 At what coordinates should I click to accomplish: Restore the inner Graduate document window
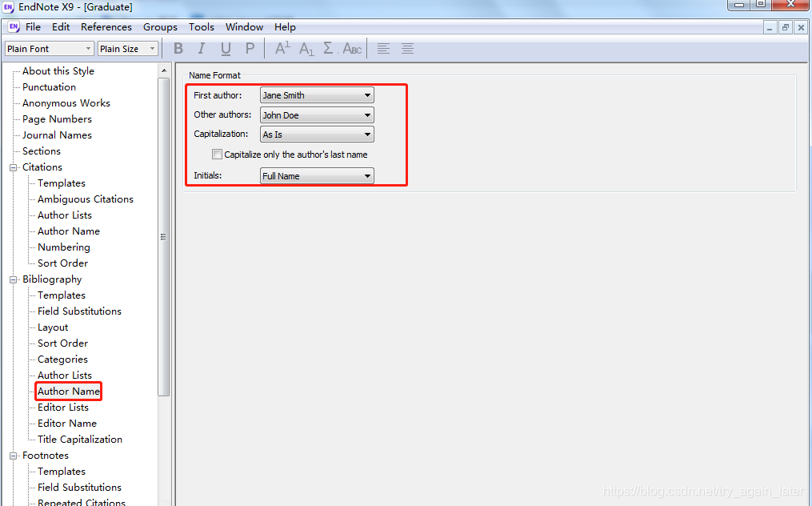coord(785,27)
